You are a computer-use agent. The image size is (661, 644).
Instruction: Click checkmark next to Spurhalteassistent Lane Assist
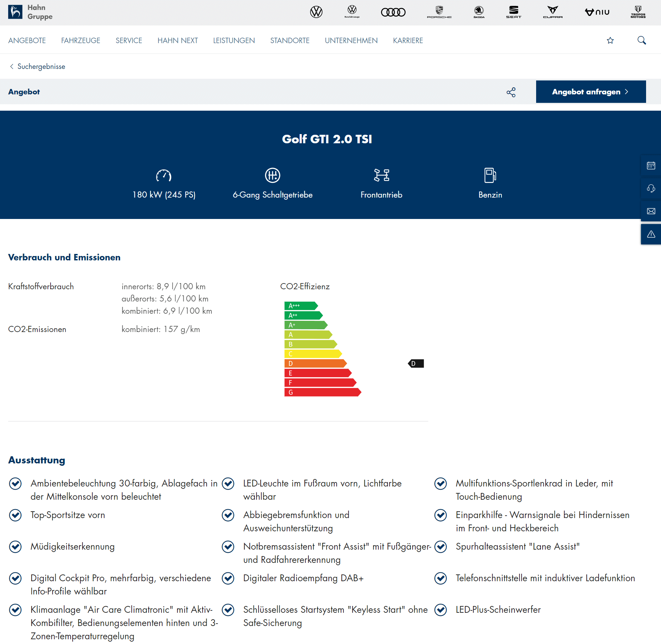point(440,547)
